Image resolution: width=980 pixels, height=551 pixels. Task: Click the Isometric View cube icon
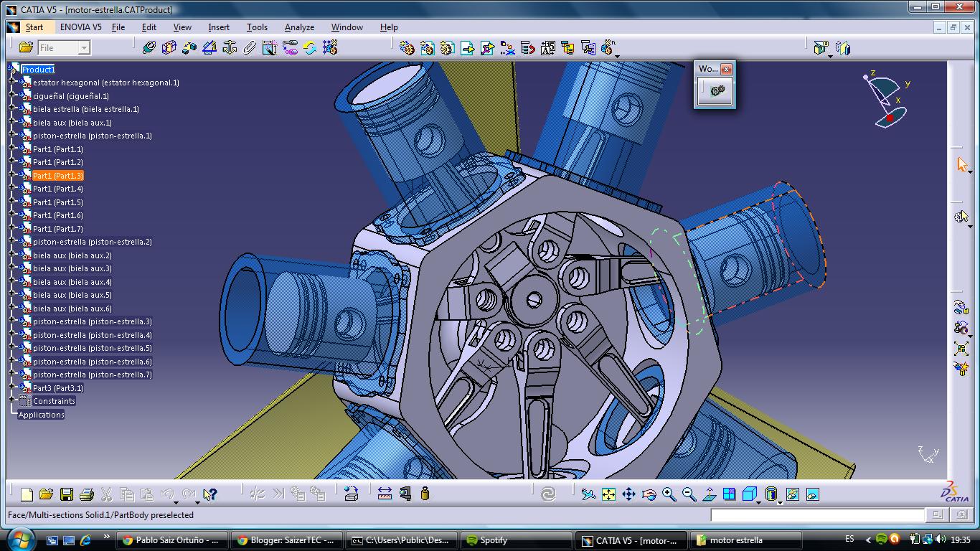coord(749,494)
